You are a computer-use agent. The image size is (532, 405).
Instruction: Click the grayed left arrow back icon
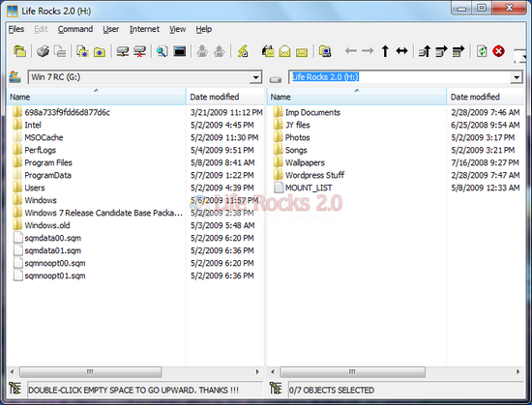click(x=351, y=51)
